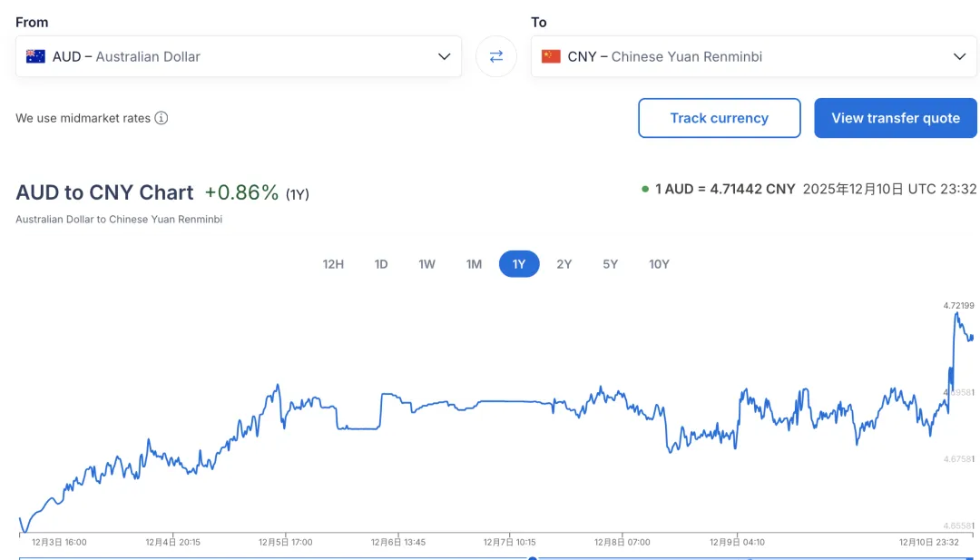Image resolution: width=980 pixels, height=560 pixels.
Task: Click the chart's peak point near 4.72199
Action: click(x=956, y=314)
